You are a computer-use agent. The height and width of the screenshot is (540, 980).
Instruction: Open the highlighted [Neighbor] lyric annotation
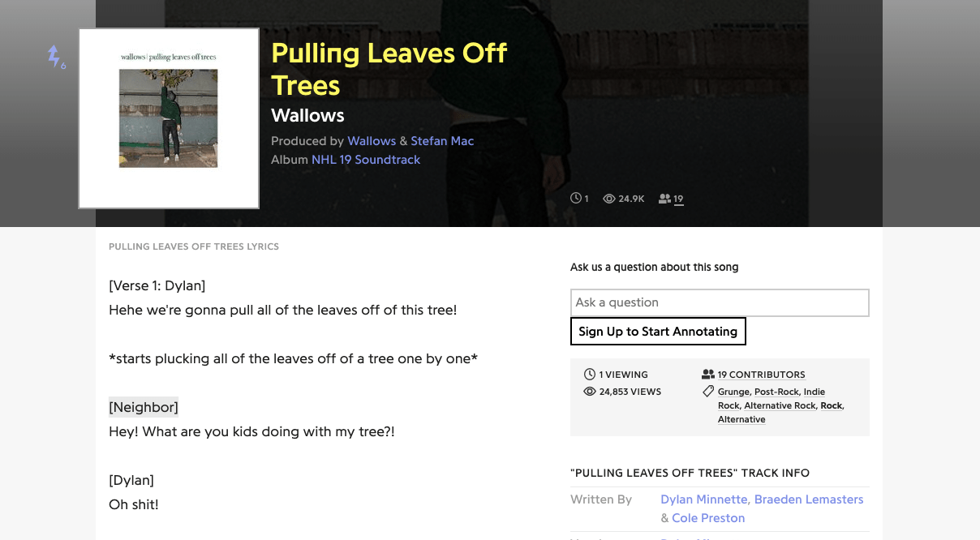coord(144,407)
